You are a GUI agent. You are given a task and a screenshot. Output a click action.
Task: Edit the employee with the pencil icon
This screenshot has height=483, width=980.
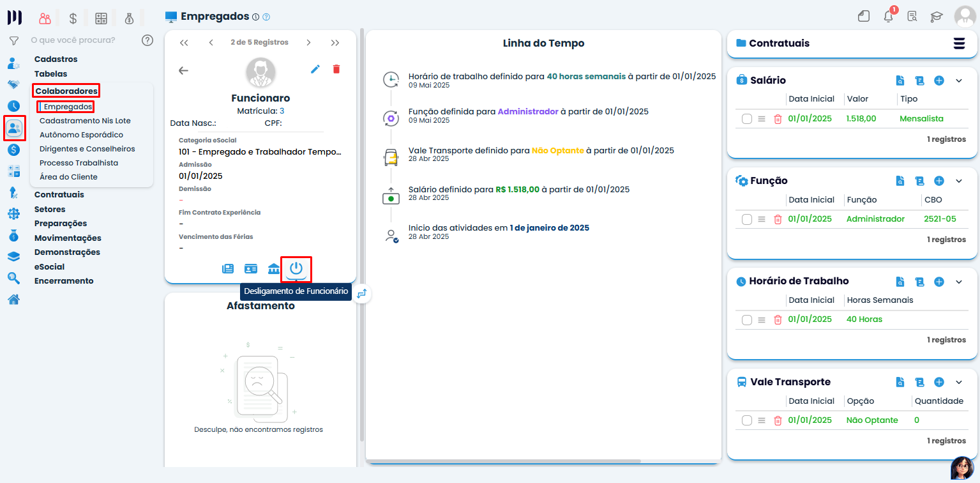(x=315, y=69)
